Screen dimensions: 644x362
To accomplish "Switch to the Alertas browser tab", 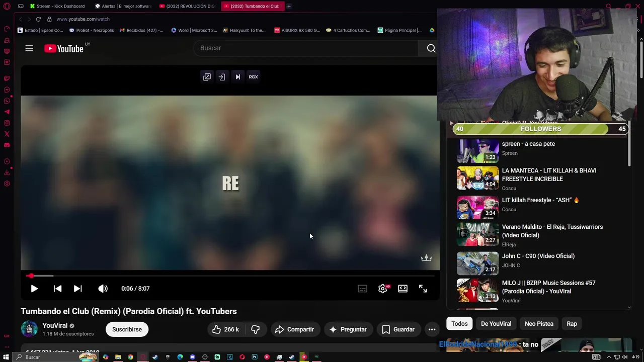I will [x=122, y=6].
